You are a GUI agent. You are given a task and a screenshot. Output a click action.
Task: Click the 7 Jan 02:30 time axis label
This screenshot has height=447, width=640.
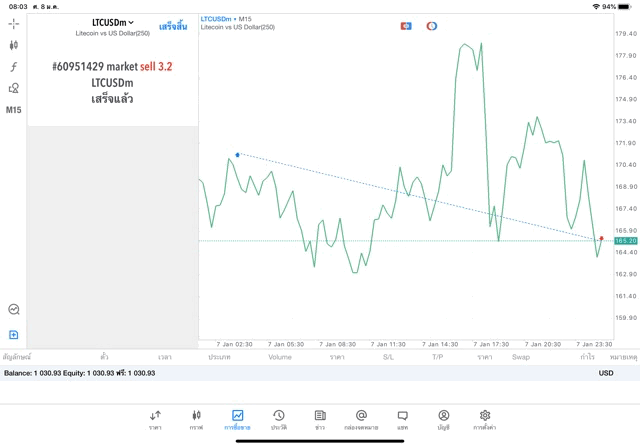pos(234,344)
